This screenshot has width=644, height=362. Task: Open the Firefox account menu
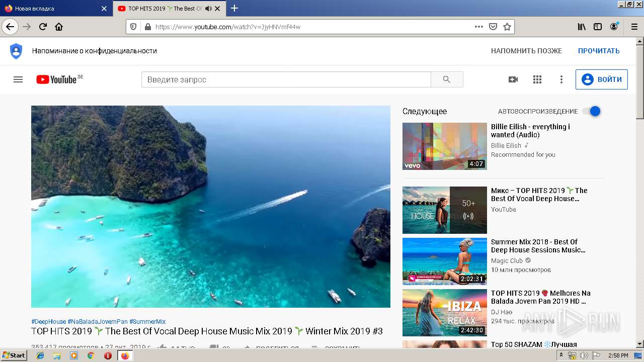614,27
